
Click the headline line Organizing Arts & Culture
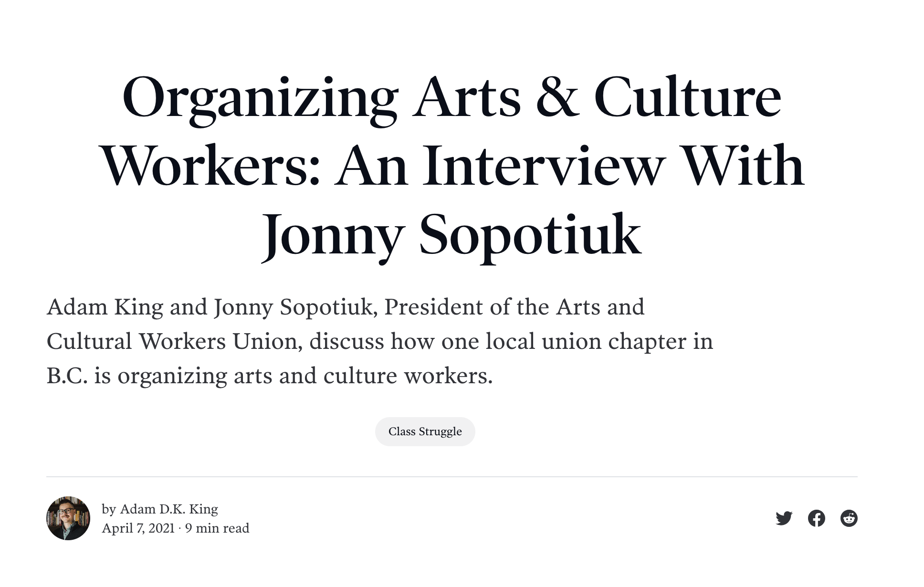(x=452, y=98)
